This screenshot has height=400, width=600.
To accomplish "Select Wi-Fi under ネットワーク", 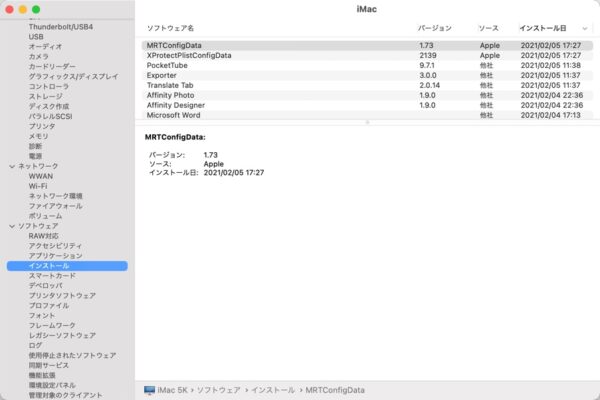I will pos(38,186).
